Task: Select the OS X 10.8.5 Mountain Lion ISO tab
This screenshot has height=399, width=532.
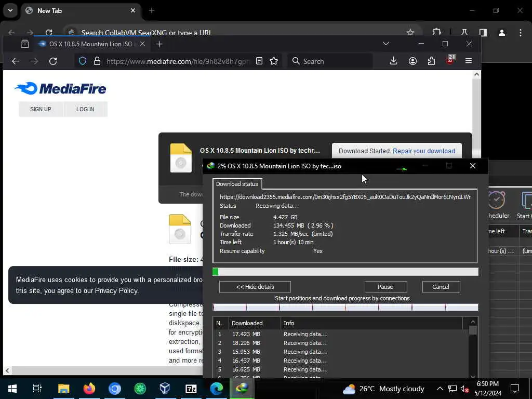Action: 91,44
